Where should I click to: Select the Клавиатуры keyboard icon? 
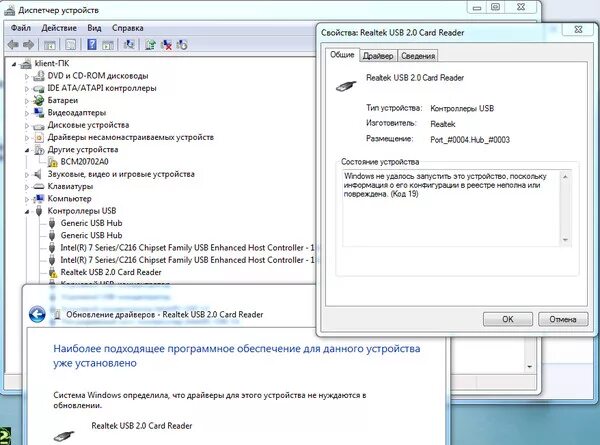tap(39, 186)
